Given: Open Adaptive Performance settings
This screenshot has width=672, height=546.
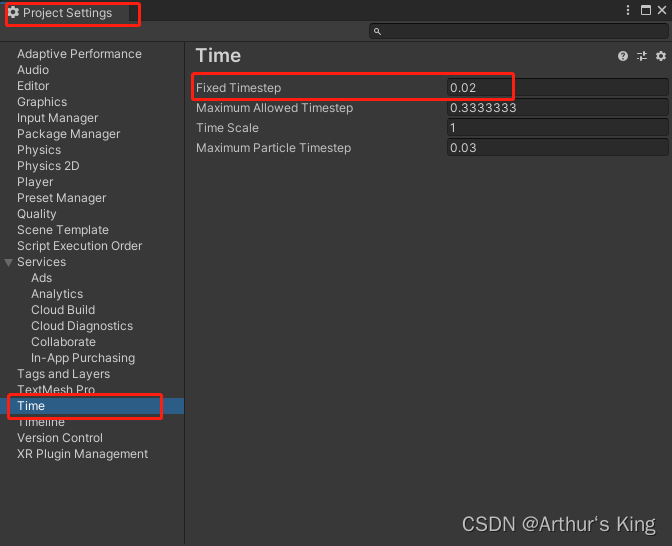Looking at the screenshot, I should pos(79,54).
